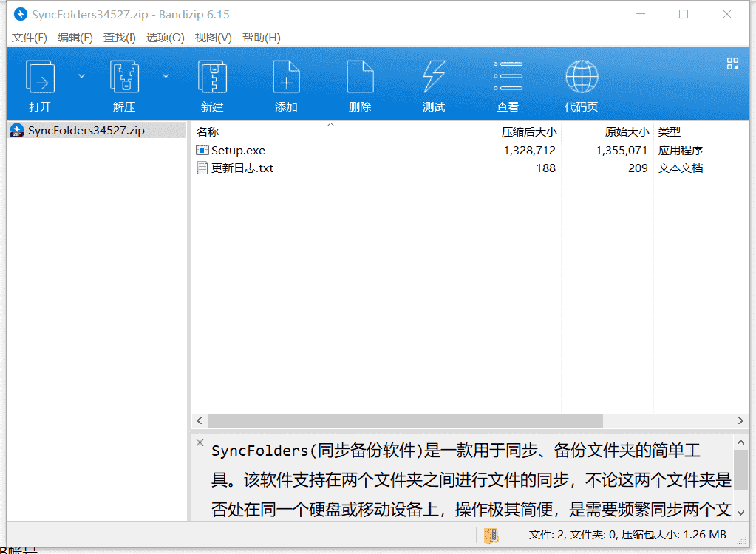This screenshot has height=554, width=756.
Task: Click the SyncFolders description comment text
Action: (471, 480)
